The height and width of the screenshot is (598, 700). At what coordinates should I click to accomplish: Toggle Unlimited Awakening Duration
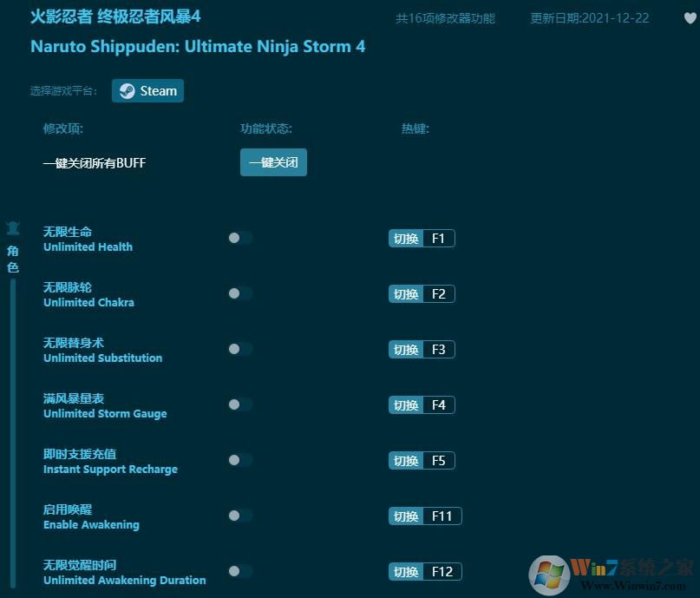pos(239,571)
